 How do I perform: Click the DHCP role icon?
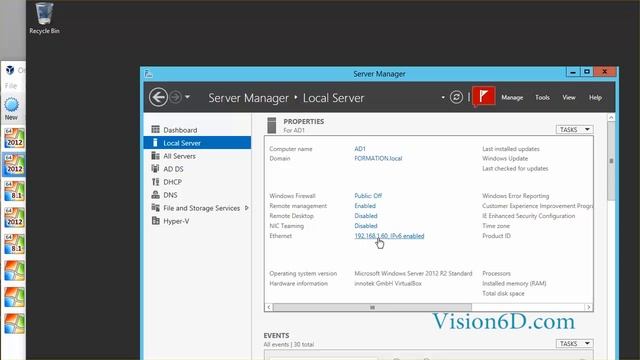pyautogui.click(x=156, y=182)
